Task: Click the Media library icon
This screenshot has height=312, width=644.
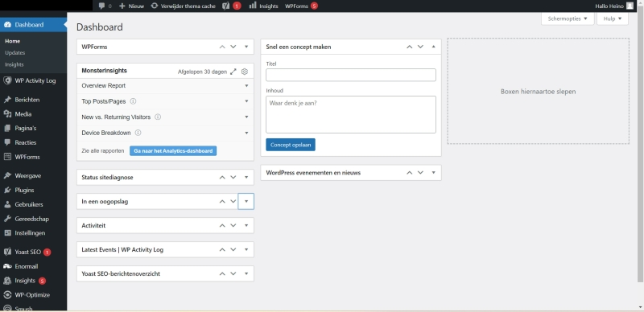Action: pyautogui.click(x=7, y=114)
